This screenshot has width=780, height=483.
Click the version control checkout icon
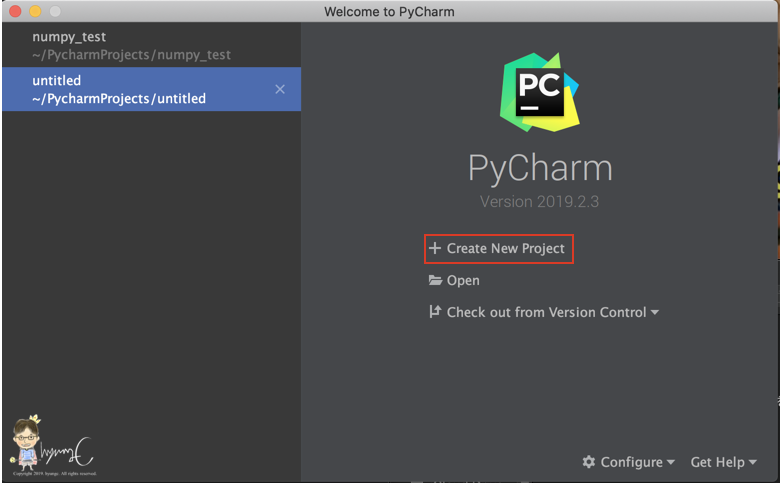tap(435, 311)
